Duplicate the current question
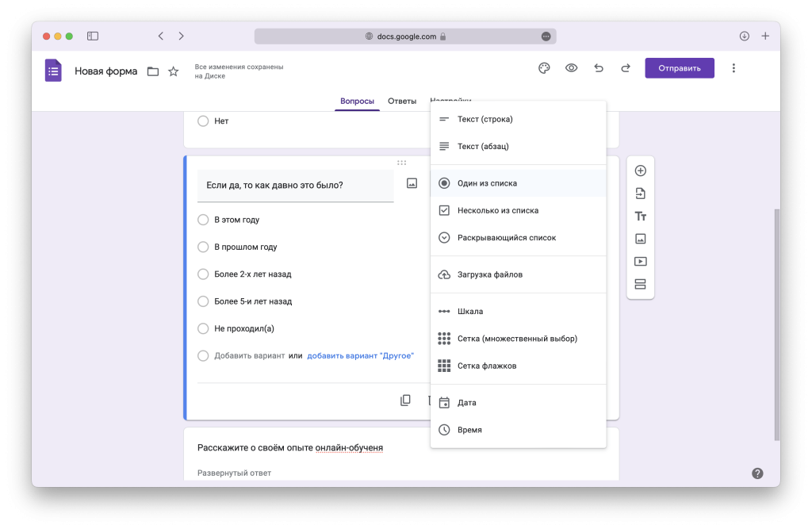Viewport: 812px width, 529px height. pos(405,400)
